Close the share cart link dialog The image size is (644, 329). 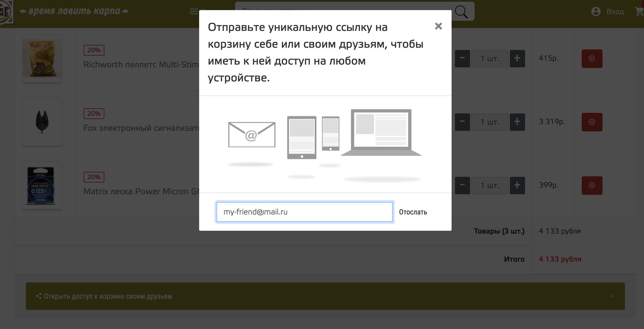tap(438, 26)
